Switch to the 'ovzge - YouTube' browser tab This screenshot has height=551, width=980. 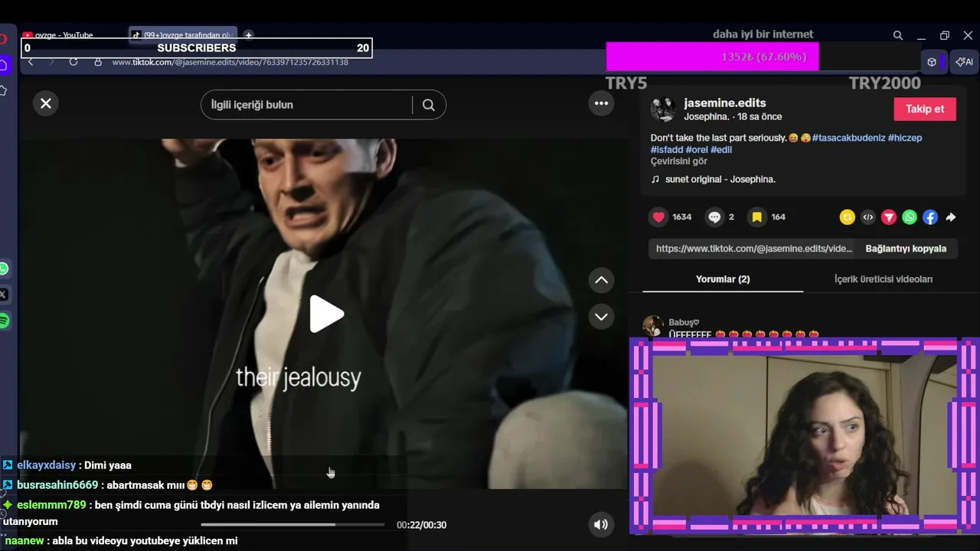coord(64,35)
